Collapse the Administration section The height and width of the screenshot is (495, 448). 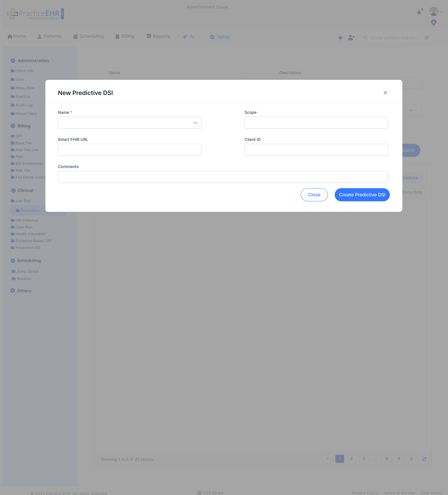tap(13, 60)
